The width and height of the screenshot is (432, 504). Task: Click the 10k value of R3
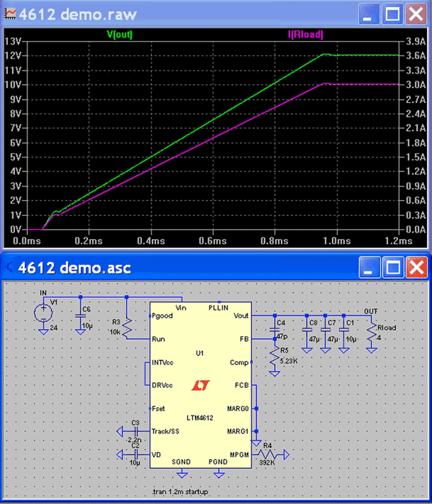(x=114, y=332)
